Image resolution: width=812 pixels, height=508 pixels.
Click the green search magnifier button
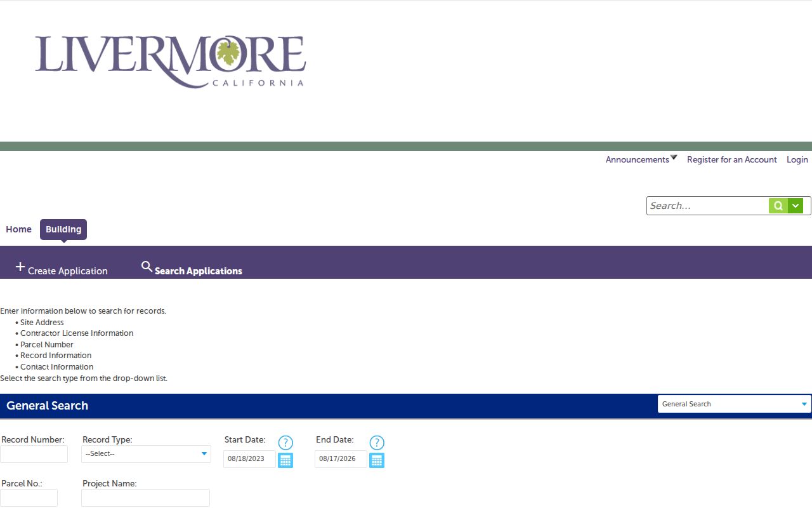click(x=778, y=206)
